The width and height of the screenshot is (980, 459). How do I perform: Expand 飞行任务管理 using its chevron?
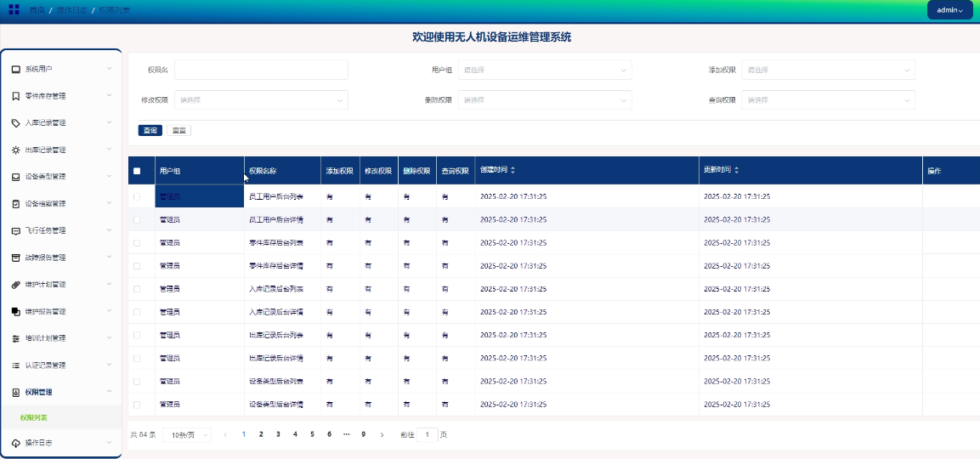click(x=110, y=230)
